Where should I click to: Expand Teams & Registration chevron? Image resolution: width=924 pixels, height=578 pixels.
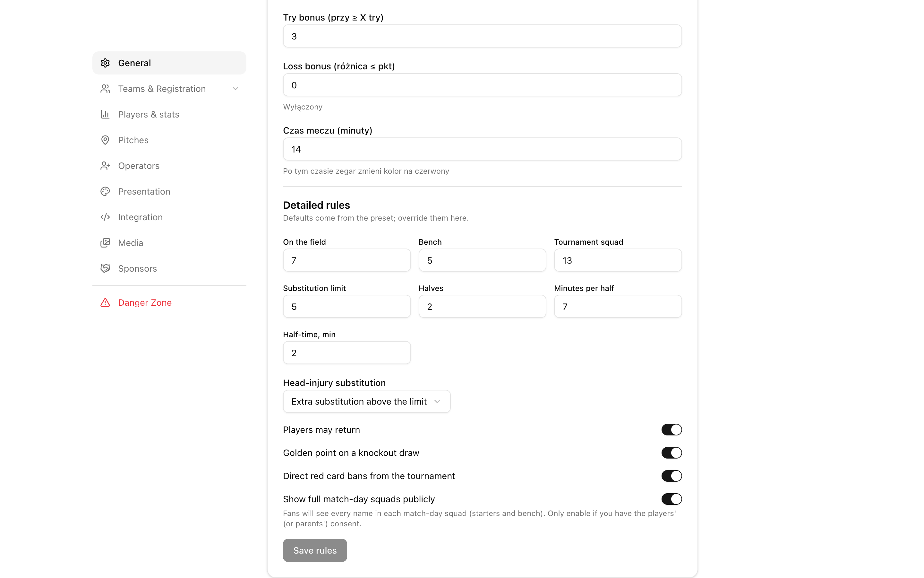(235, 89)
